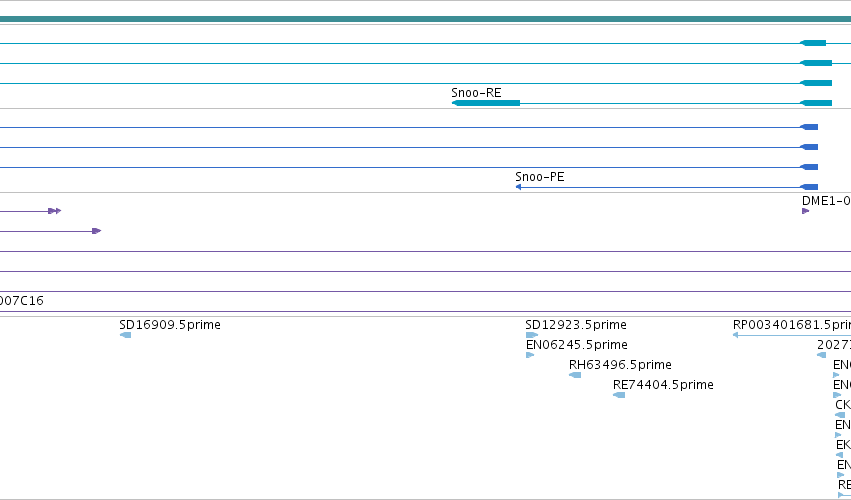Click the Snoo-RE transcript label
Image resolution: width=851 pixels, height=500 pixels.
pyautogui.click(x=476, y=93)
